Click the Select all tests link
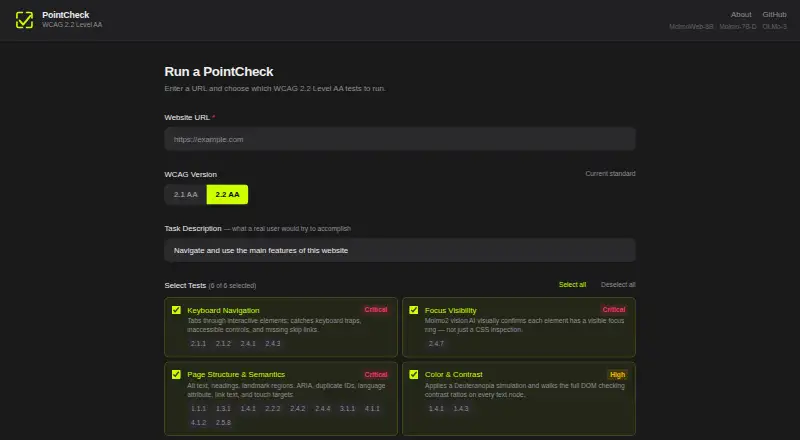The image size is (800, 440). click(572, 284)
